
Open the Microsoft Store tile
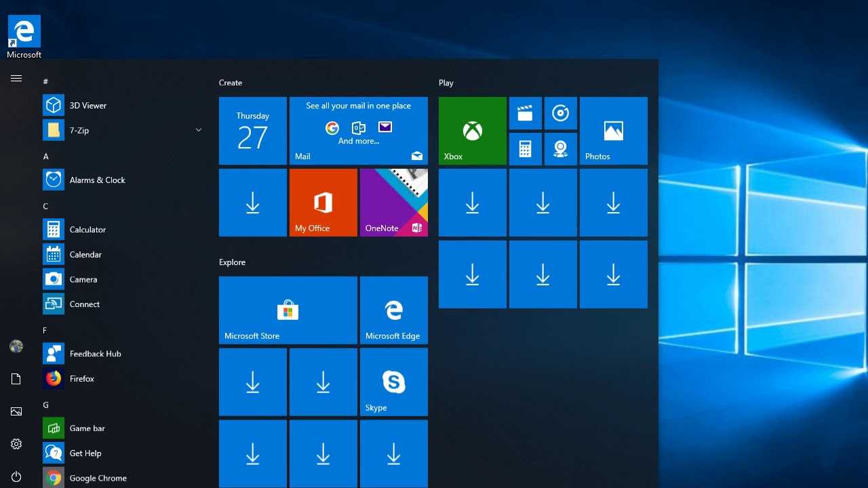(x=288, y=310)
